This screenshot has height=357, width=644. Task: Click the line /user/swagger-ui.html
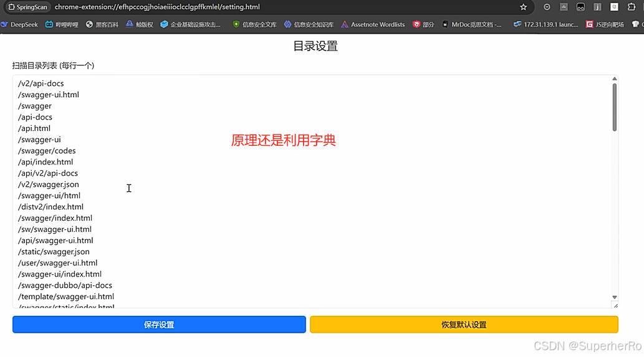point(57,263)
